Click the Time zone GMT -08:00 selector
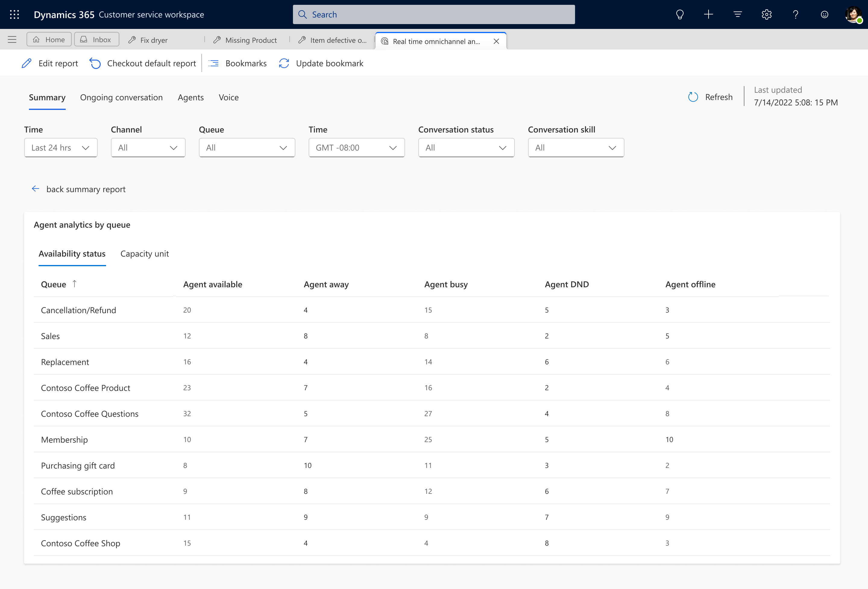 click(356, 147)
